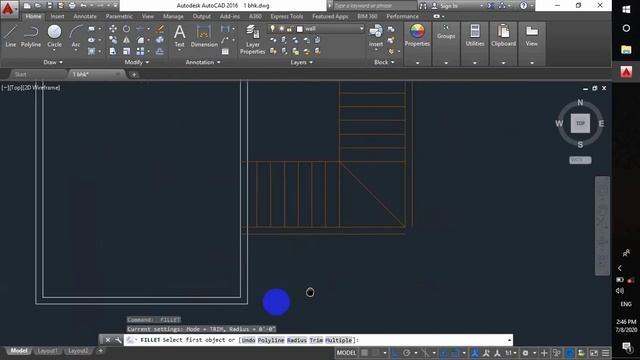Switch to the Layout1 tab
Viewport: 640px width, 360px height.
[x=47, y=351]
